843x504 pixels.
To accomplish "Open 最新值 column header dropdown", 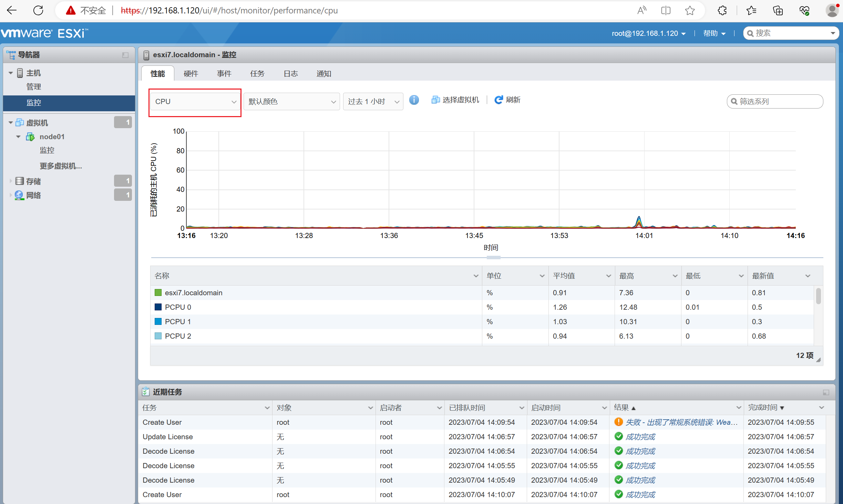I will [808, 276].
